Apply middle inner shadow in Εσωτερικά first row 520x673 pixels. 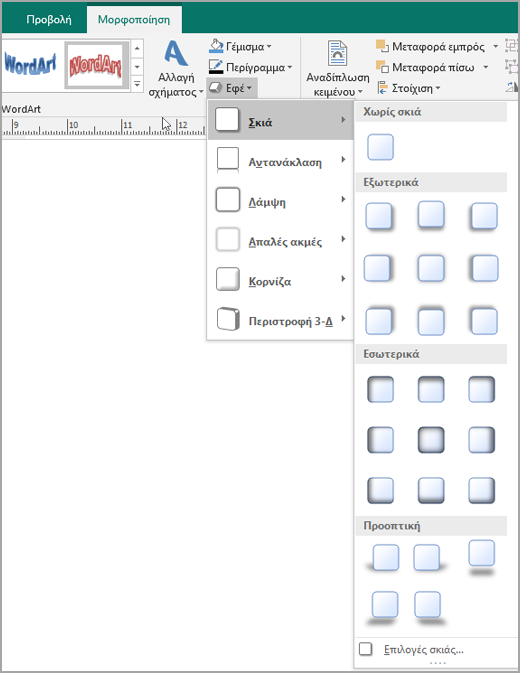click(431, 389)
